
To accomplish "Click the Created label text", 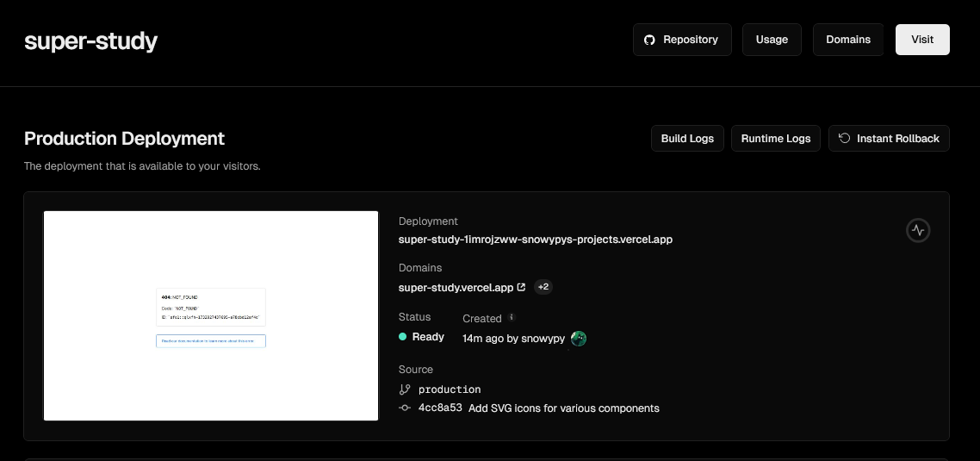I will [482, 318].
